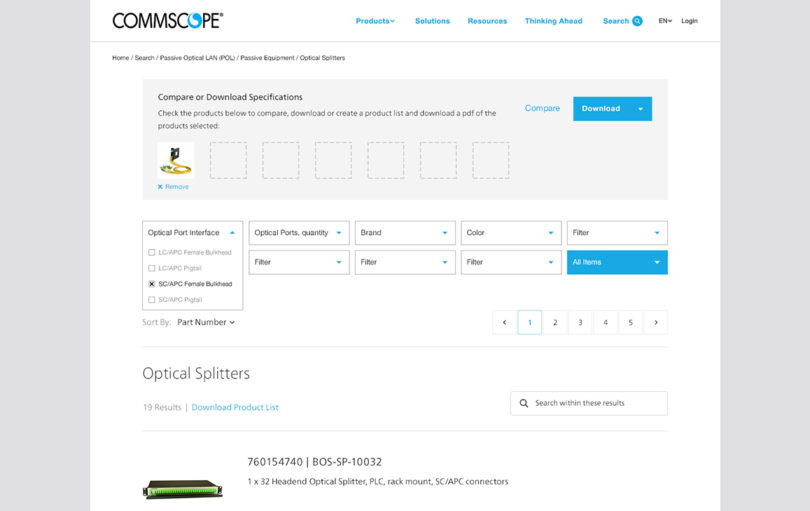Select page 3 in pagination
Viewport: 810px width, 511px height.
click(580, 322)
